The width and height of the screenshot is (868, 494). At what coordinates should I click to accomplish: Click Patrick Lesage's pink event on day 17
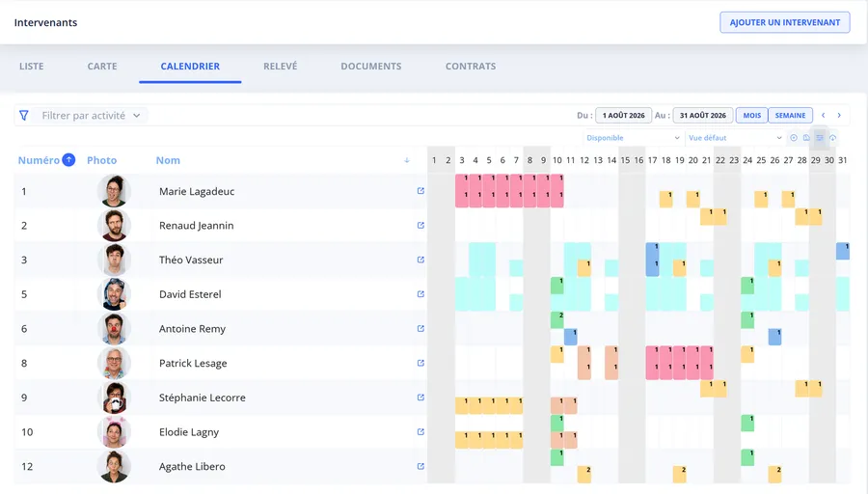(x=652, y=364)
